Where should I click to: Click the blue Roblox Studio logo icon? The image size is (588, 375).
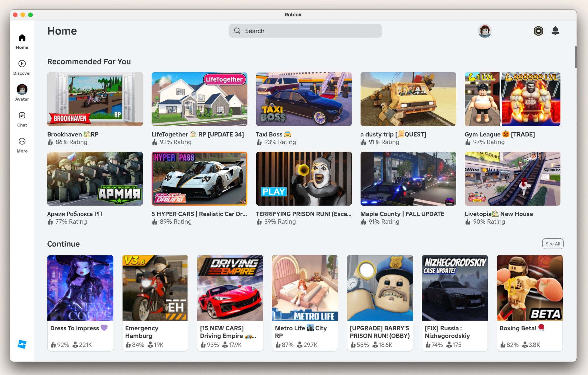22,344
